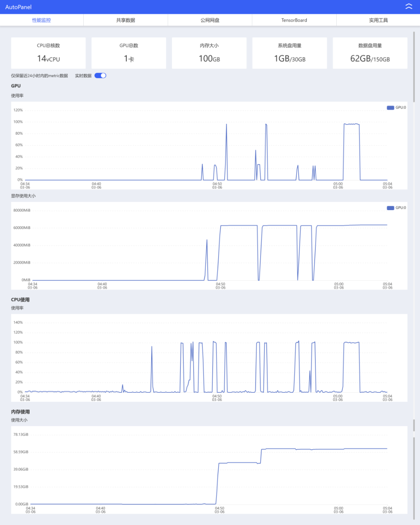Click the GPU:0 legend swatch in 显存使用大小 chart

coord(390,208)
